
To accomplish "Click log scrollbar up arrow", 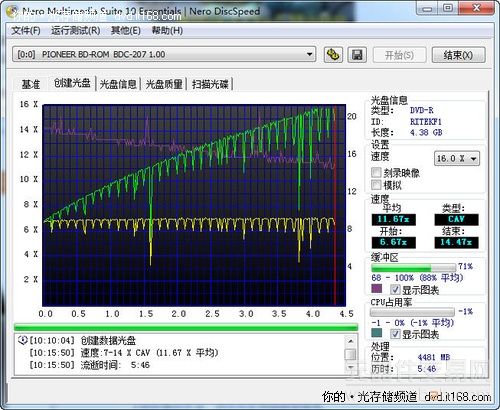I will coord(350,341).
